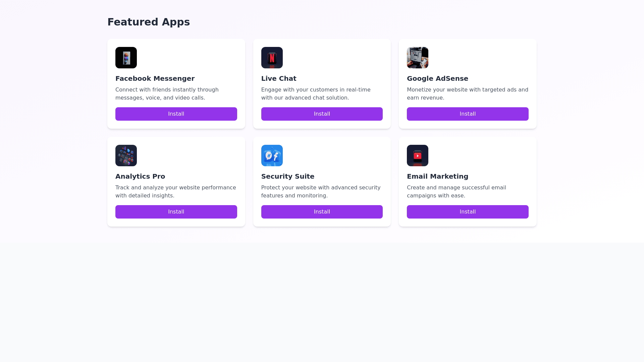The image size is (644, 362).
Task: Click the Analytics Pro app icon
Action: [126, 156]
